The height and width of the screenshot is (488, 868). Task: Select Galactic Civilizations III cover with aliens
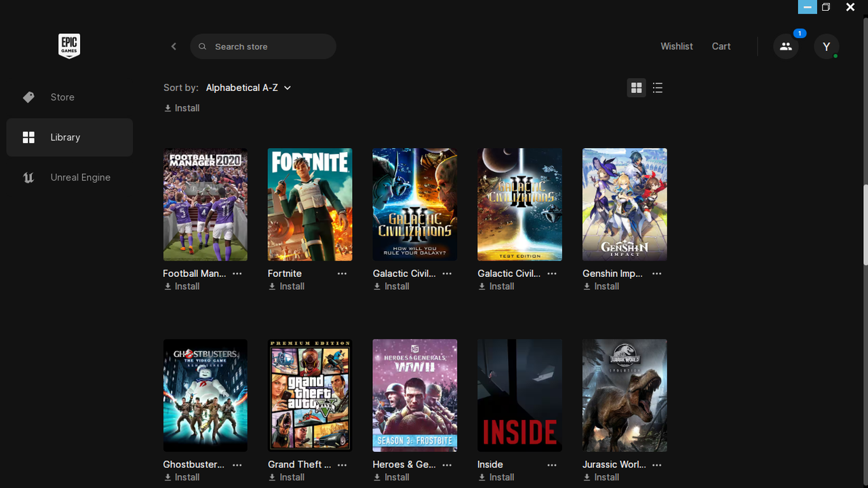[x=415, y=204]
